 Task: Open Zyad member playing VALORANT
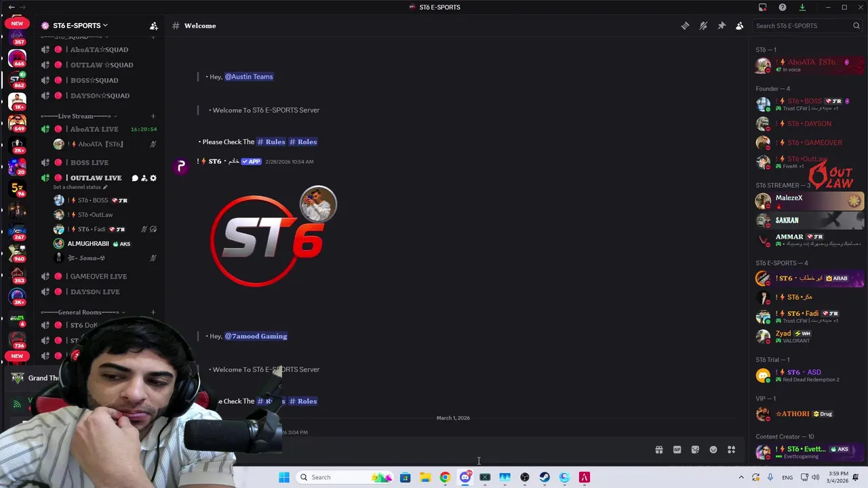(809, 336)
